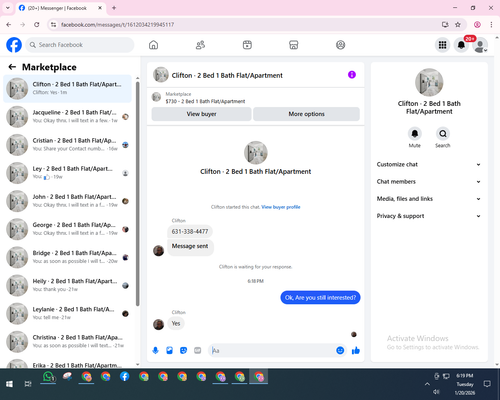Open the Friends icon in top navigation
The height and width of the screenshot is (400, 500).
tap(200, 45)
